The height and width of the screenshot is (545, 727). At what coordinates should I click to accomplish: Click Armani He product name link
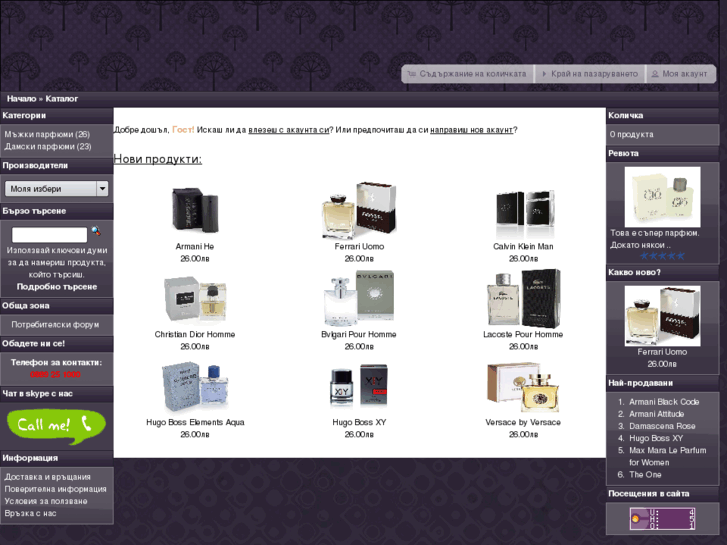(x=195, y=246)
